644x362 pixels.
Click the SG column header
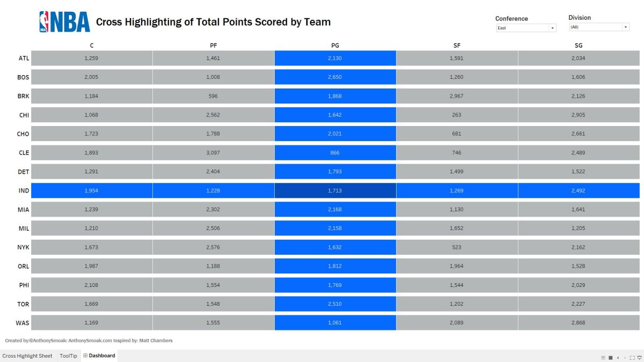(579, 46)
